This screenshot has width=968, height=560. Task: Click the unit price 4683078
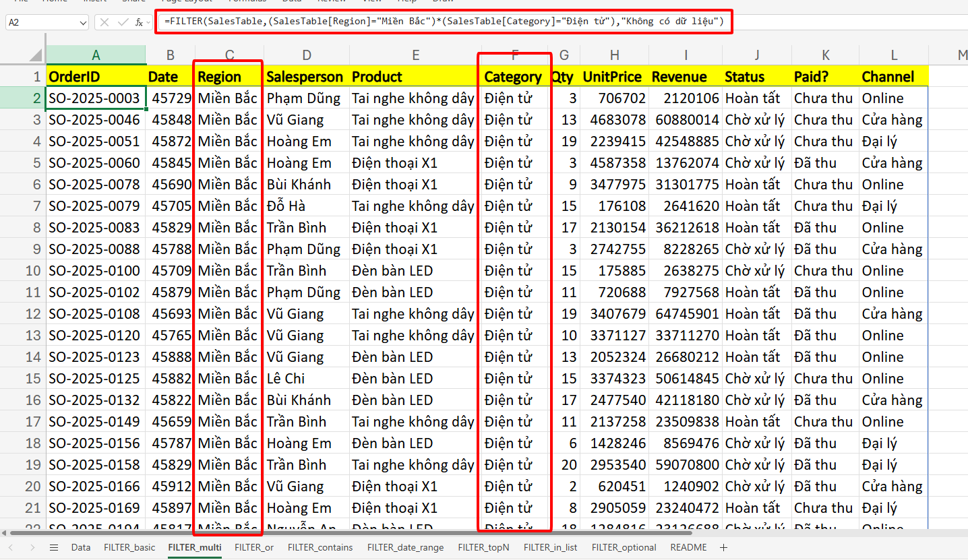(614, 120)
